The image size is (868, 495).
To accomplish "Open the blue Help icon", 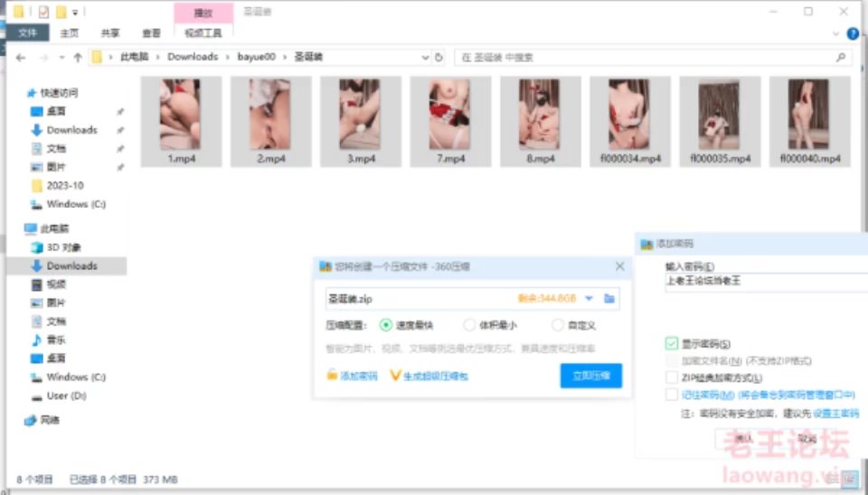I will click(852, 33).
